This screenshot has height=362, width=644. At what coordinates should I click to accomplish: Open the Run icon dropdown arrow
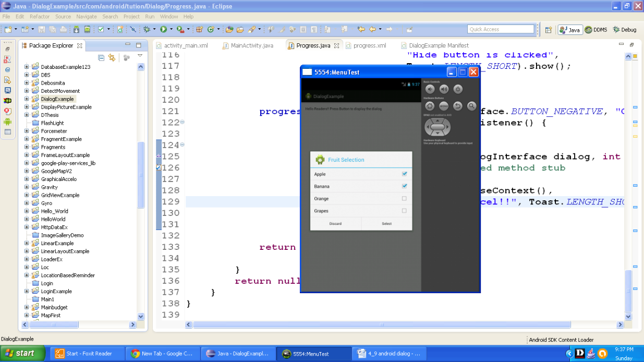171,29
